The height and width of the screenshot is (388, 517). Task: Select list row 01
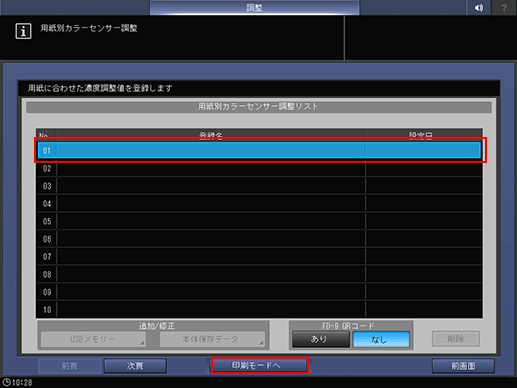point(259,150)
